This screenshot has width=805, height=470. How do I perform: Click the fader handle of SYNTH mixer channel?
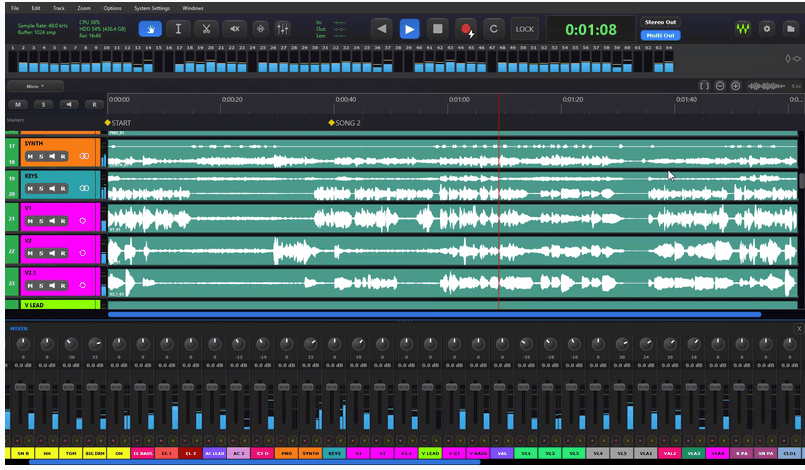click(x=308, y=387)
